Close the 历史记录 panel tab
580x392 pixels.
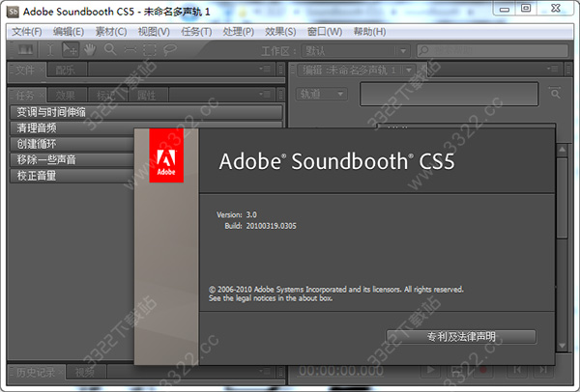(x=62, y=371)
